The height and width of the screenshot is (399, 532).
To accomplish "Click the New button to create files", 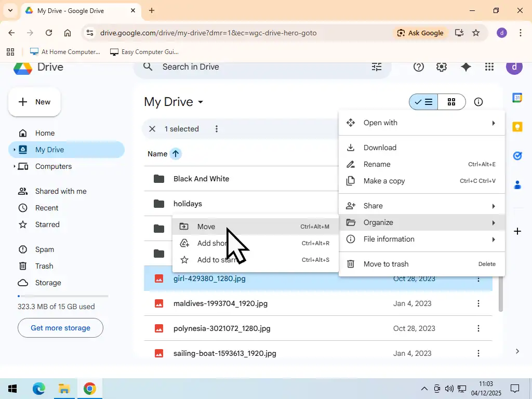I will pyautogui.click(x=34, y=102).
